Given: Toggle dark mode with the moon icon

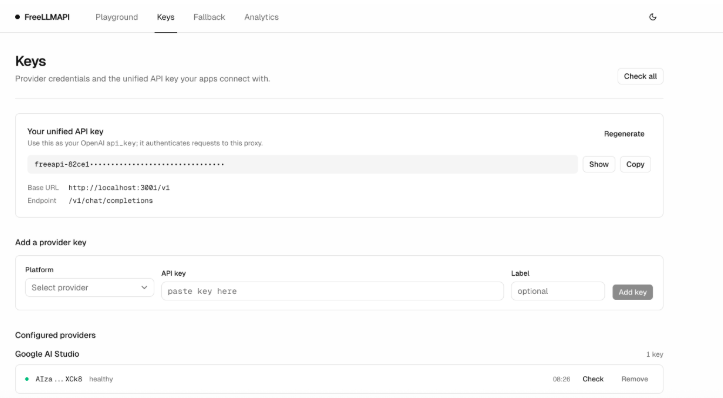Looking at the screenshot, I should (652, 17).
